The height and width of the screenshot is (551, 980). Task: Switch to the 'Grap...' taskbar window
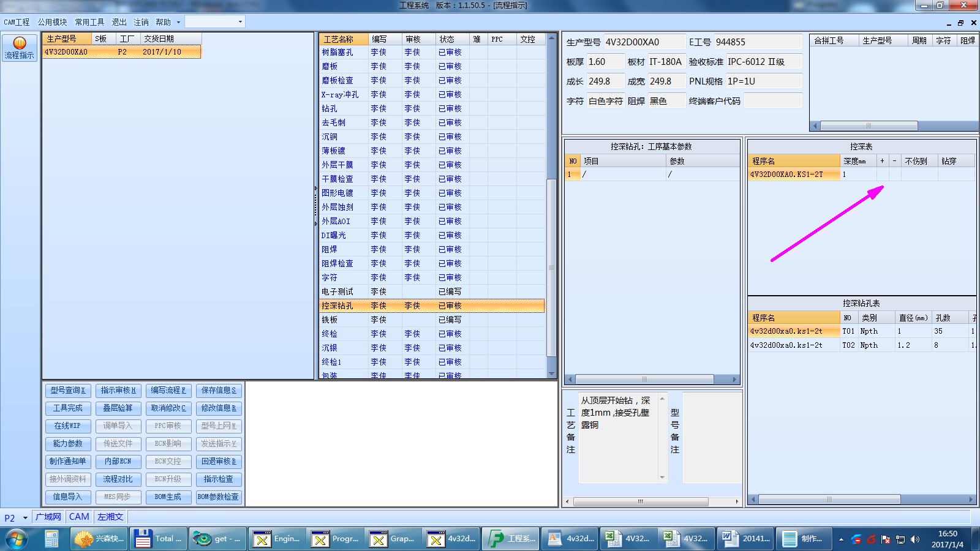coord(393,539)
